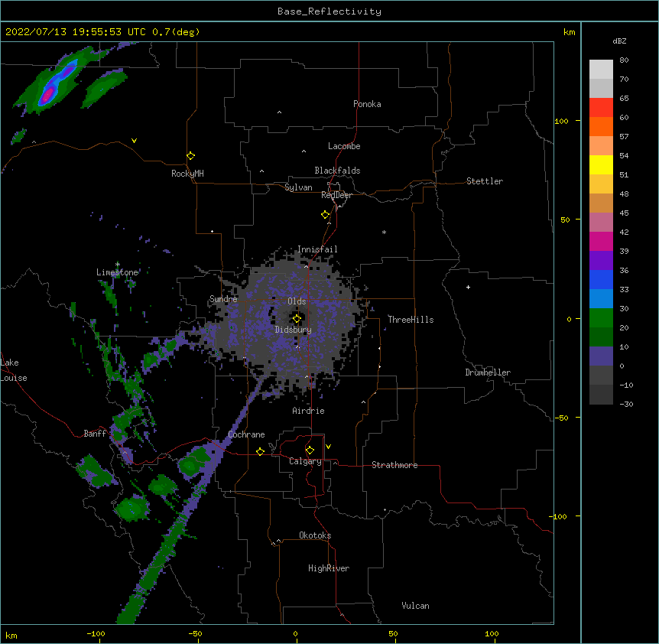Click the RedDeer city label
Screen dimensions: 659x644
click(336, 195)
